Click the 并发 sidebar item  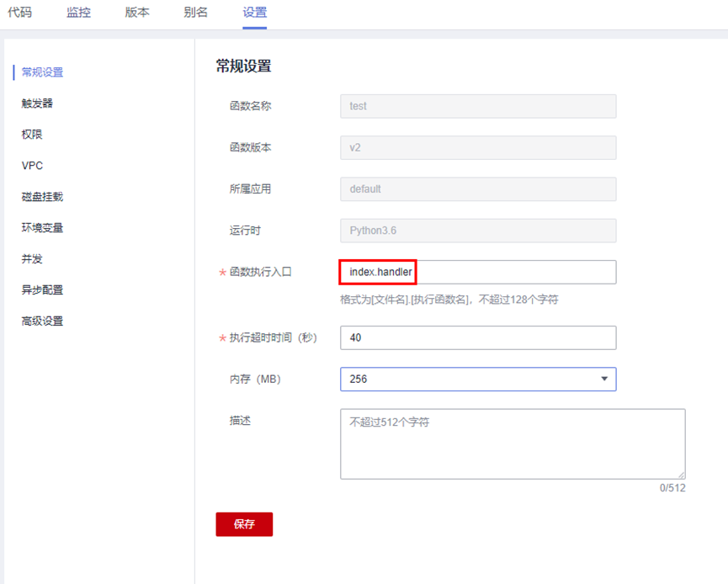point(32,259)
